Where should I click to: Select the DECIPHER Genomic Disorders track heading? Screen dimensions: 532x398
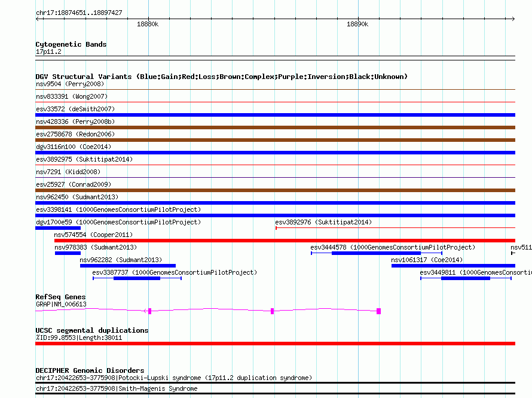point(90,370)
